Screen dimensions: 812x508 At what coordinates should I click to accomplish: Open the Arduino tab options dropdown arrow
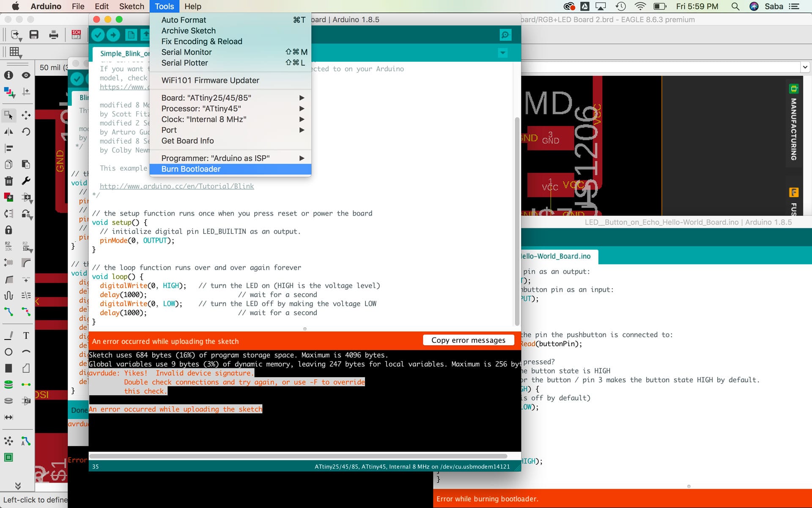pos(503,53)
